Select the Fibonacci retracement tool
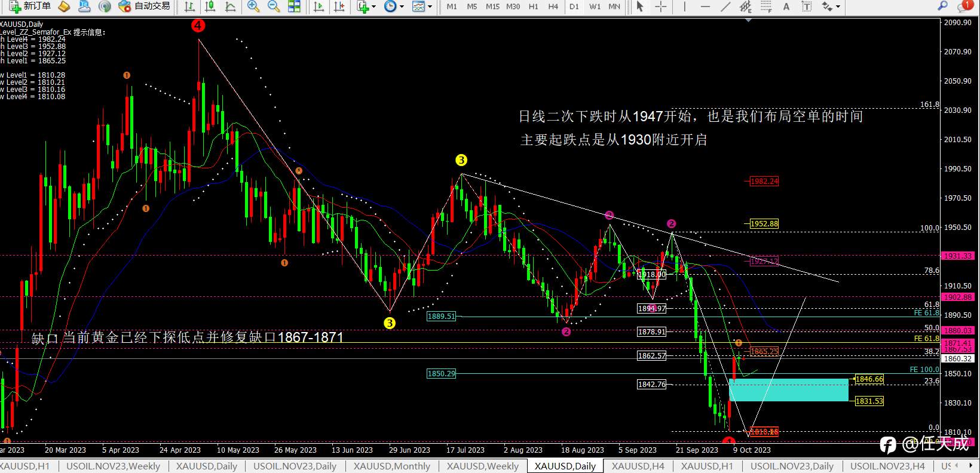Screen dimensions: 980x473 [x=766, y=7]
